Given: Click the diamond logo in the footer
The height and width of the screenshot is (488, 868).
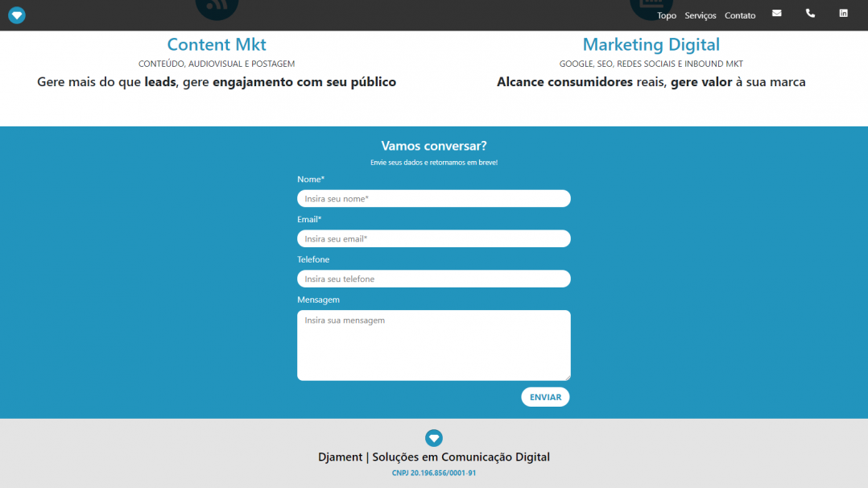Looking at the screenshot, I should coord(433,437).
